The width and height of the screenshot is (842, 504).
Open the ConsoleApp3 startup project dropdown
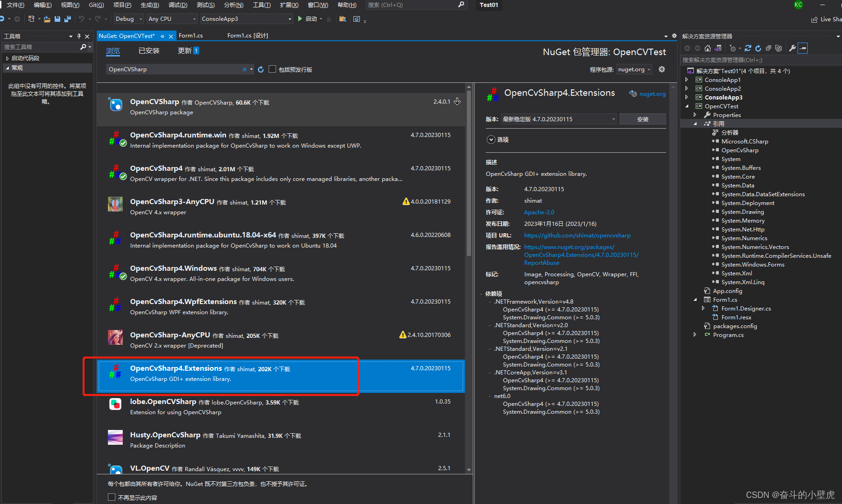click(x=246, y=19)
